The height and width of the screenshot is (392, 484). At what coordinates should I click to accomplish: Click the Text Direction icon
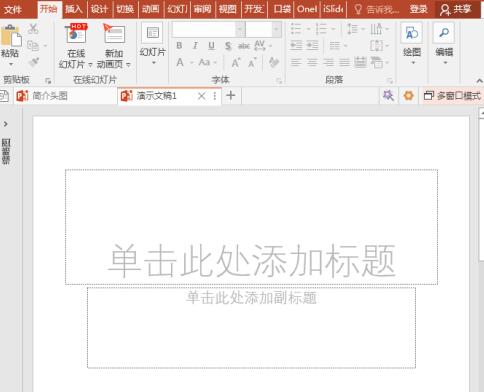376,29
